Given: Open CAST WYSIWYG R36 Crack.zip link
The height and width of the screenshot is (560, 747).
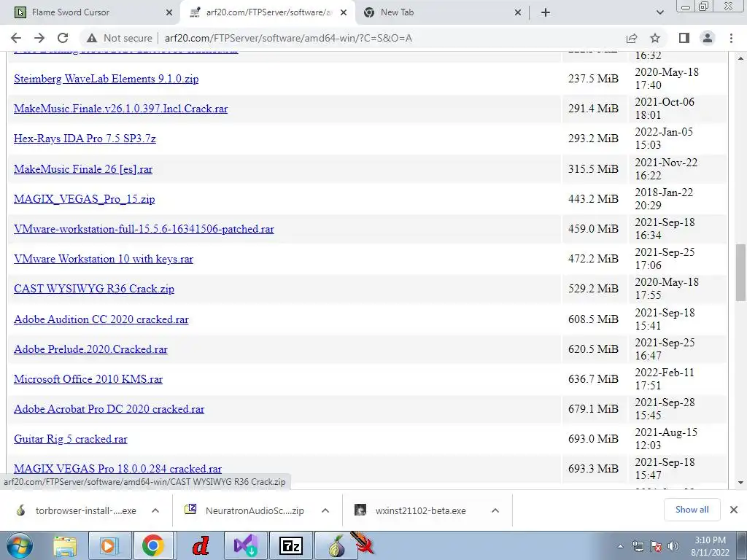Looking at the screenshot, I should pyautogui.click(x=94, y=289).
